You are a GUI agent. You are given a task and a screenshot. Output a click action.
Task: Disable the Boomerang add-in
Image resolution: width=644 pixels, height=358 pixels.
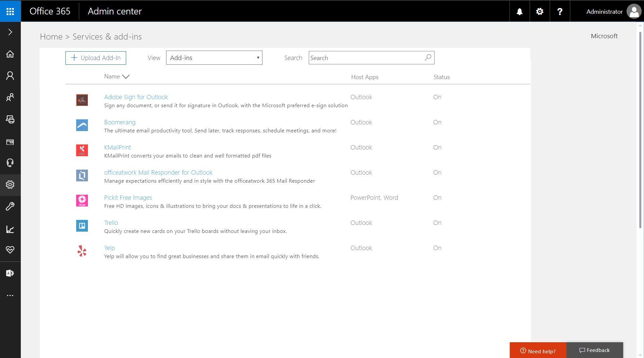click(x=437, y=122)
